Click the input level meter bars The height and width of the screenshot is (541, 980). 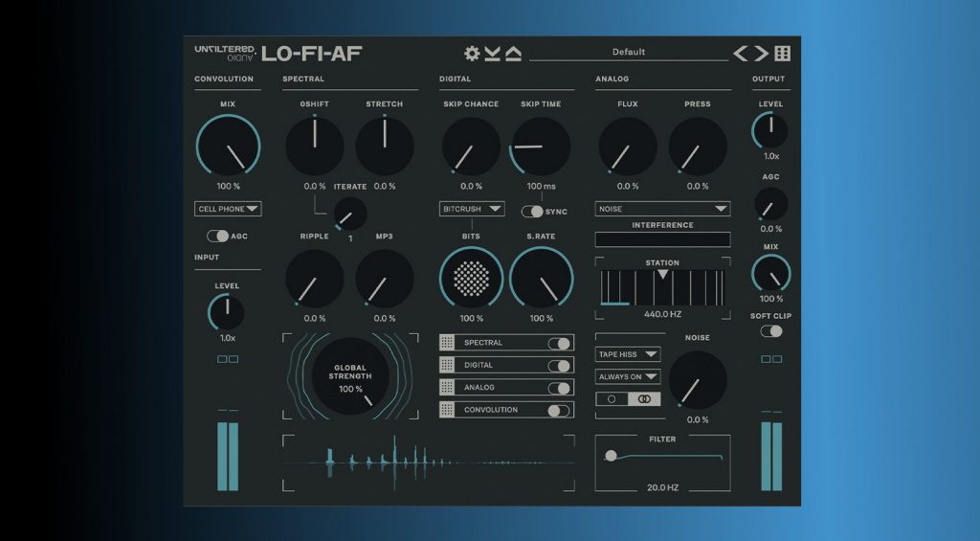point(228,457)
